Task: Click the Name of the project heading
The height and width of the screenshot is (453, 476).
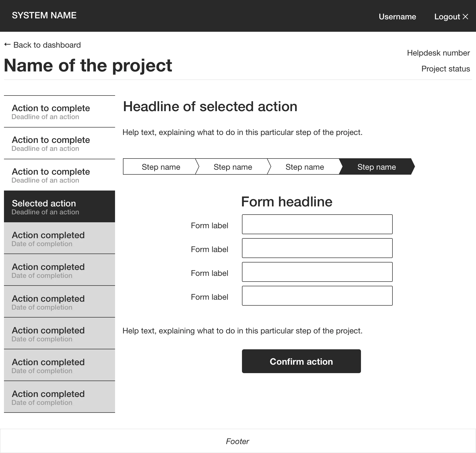Action: (x=88, y=65)
